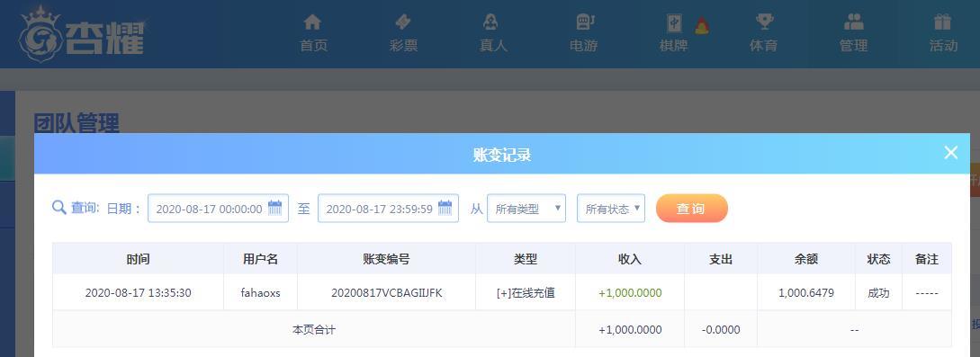Click the 首页 home icon
Screen dimensions: 980x357
[x=312, y=22]
